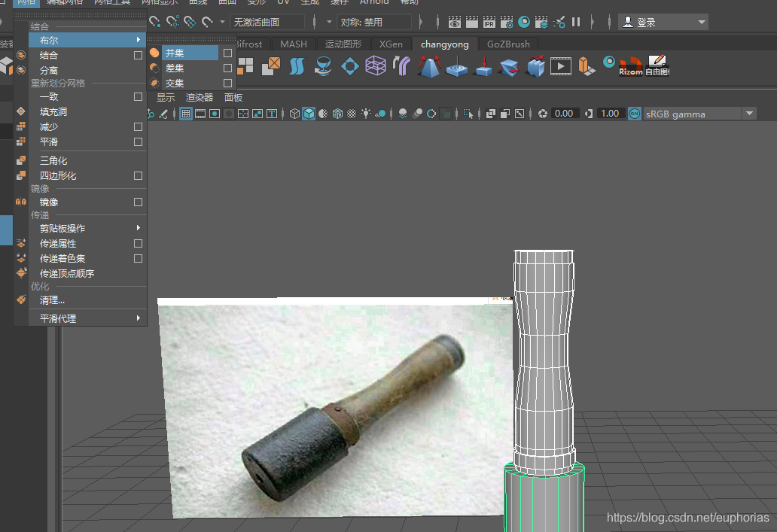Switch to the GoZBrush shelf tab
777x532 pixels.
[508, 44]
